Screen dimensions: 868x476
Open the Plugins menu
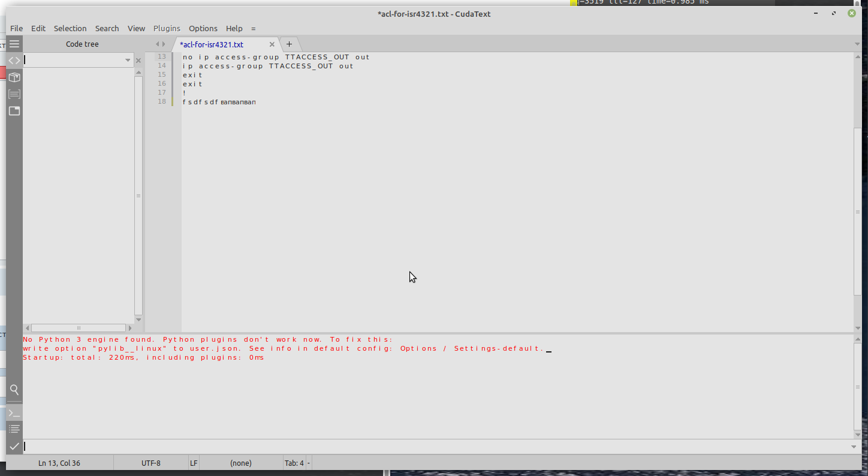pos(167,28)
